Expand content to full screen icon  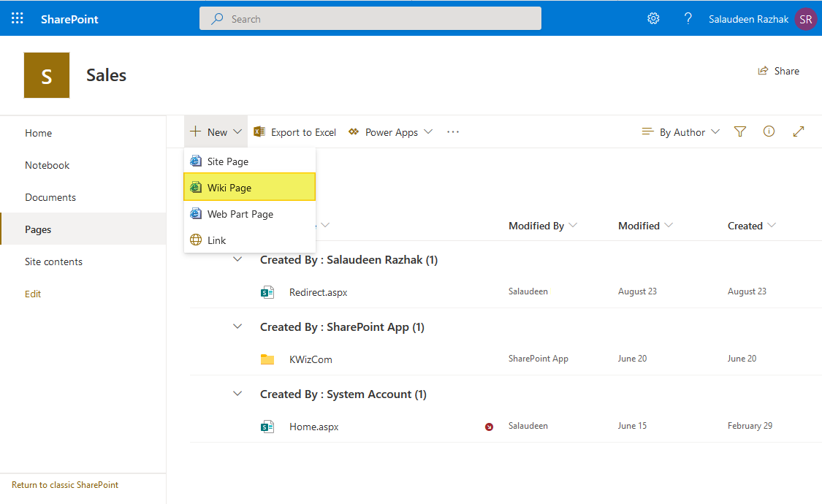pyautogui.click(x=799, y=131)
